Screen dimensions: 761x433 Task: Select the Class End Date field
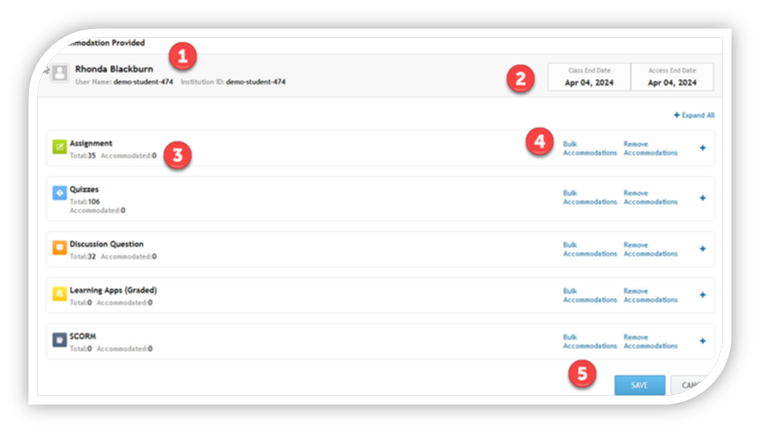pos(588,78)
